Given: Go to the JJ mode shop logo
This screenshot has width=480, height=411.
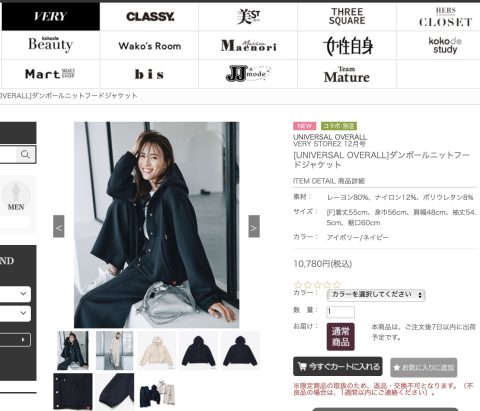Looking at the screenshot, I should pos(248,74).
